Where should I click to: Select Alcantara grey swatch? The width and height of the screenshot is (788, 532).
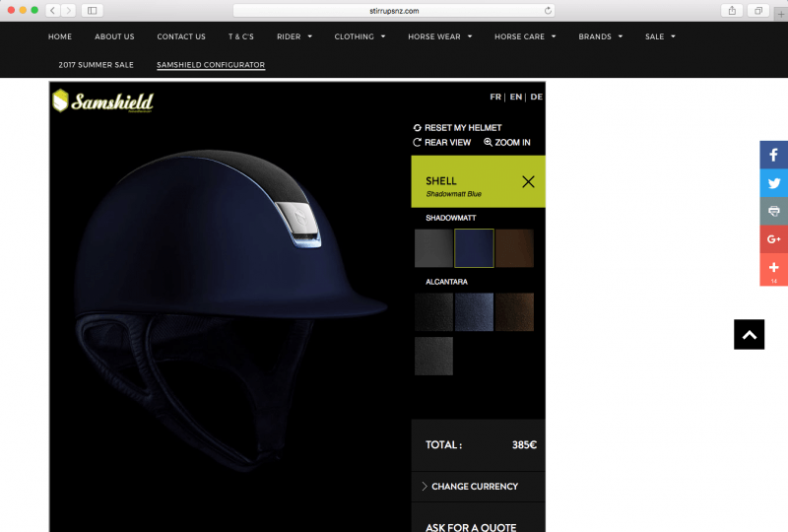pos(433,356)
